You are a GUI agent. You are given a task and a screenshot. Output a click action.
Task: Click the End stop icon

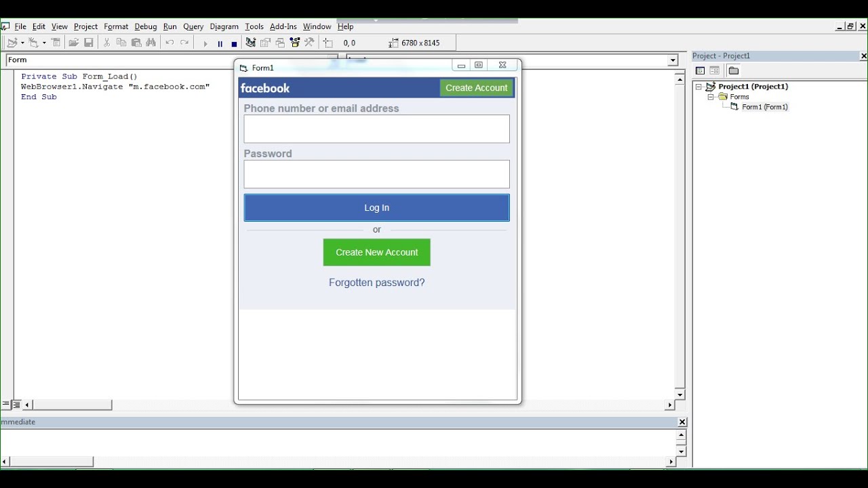pos(234,43)
